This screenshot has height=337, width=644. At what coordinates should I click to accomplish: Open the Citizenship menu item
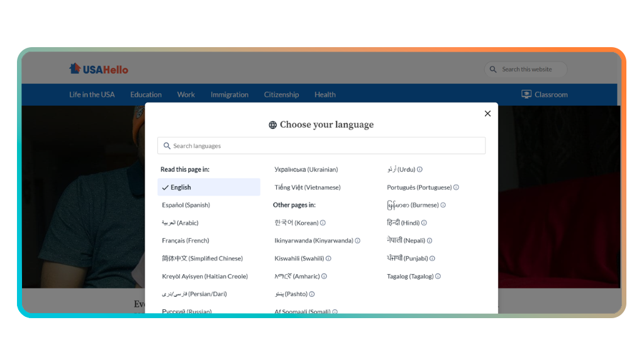click(x=281, y=95)
